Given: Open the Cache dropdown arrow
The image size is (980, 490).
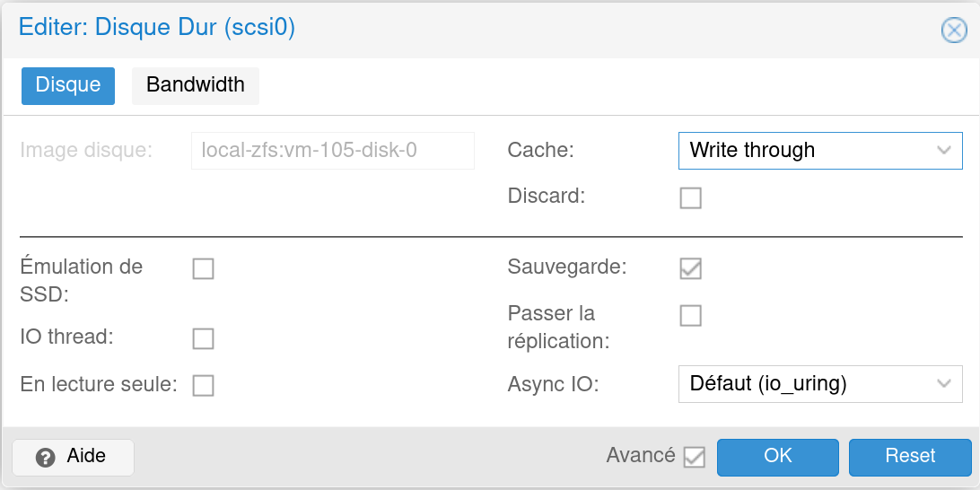Looking at the screenshot, I should (944, 150).
